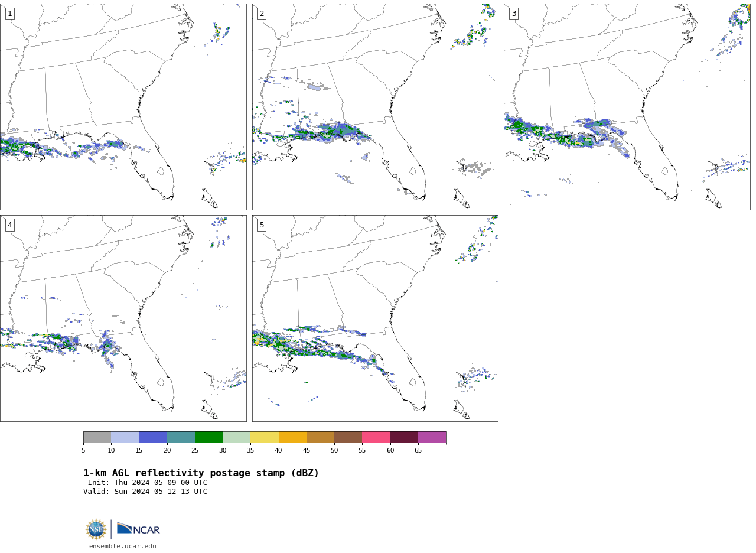Click the NSF globe logo
756x553 pixels.
pos(96,529)
